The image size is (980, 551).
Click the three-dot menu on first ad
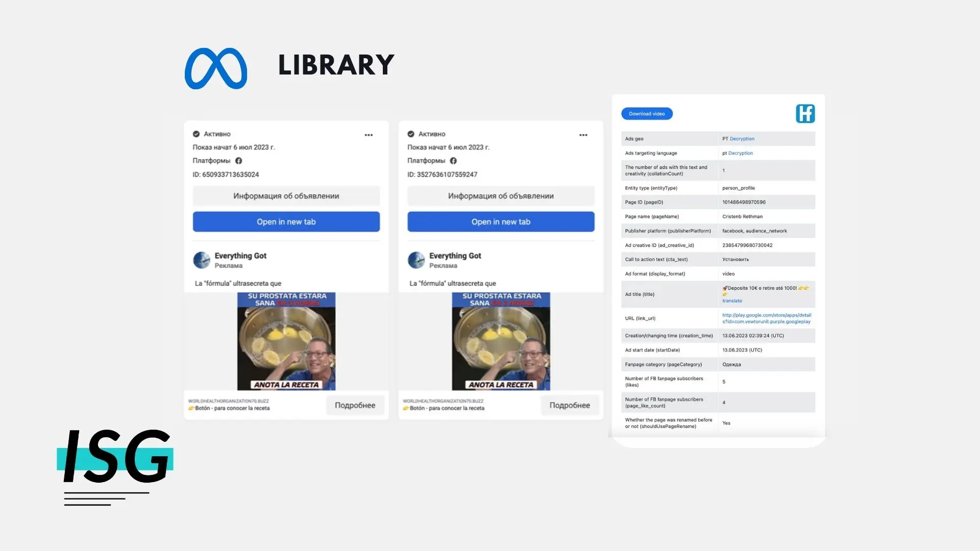(x=369, y=135)
